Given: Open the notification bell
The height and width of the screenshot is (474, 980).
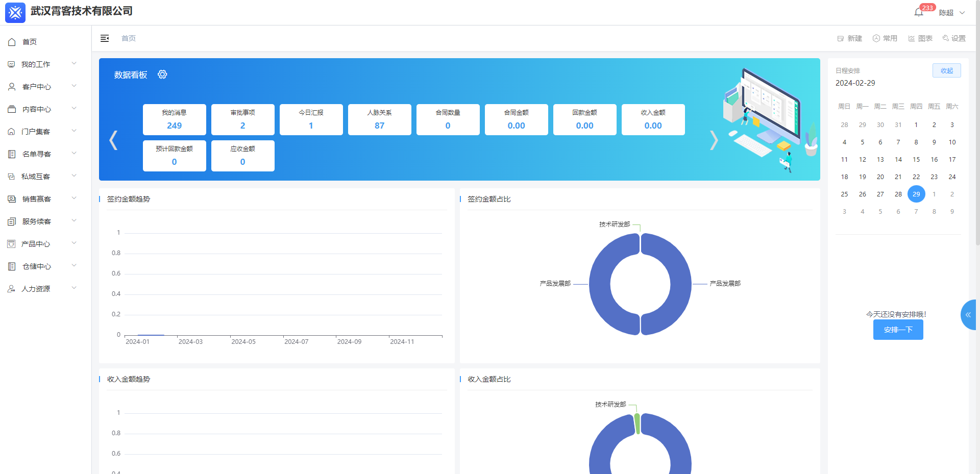Looking at the screenshot, I should 918,13.
